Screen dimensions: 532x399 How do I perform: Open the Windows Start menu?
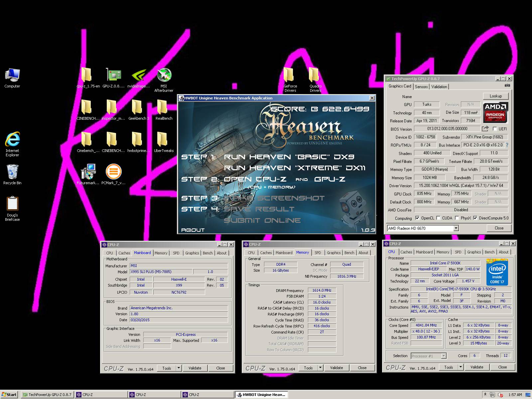(9, 395)
